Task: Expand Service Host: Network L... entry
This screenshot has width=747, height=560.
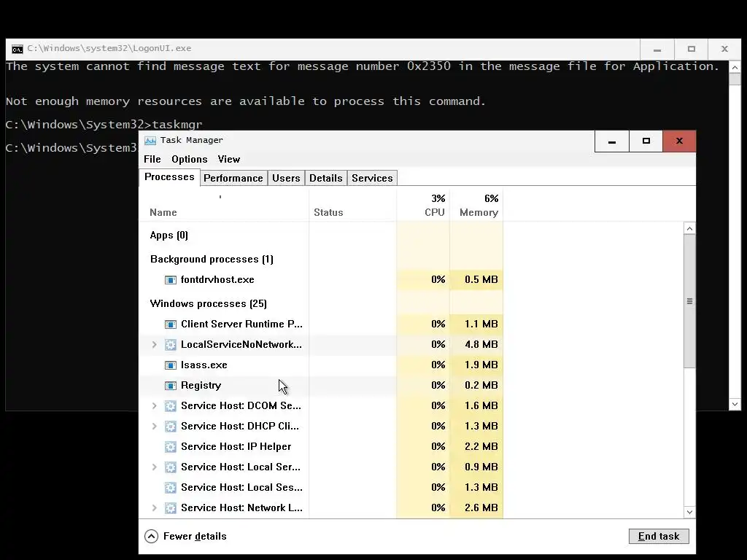Action: point(154,508)
